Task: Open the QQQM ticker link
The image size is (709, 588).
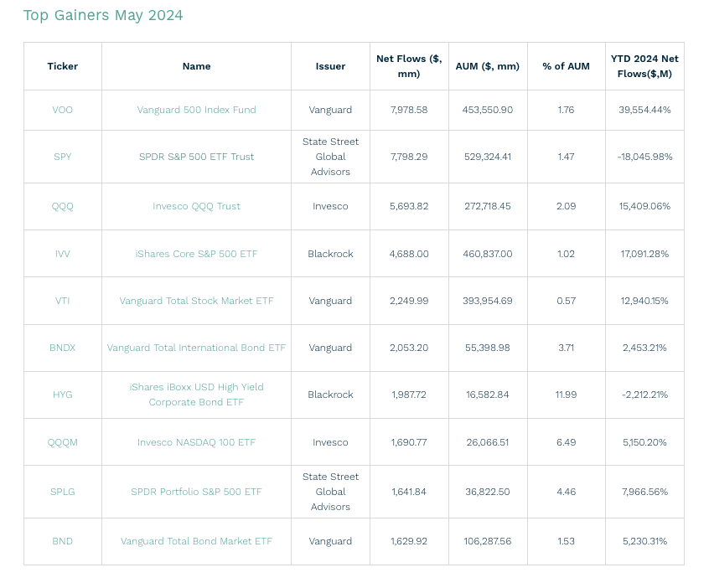Action: click(62, 442)
